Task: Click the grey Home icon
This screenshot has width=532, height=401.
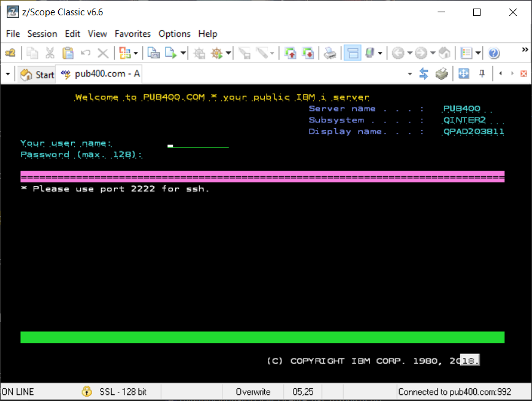Action: point(444,53)
